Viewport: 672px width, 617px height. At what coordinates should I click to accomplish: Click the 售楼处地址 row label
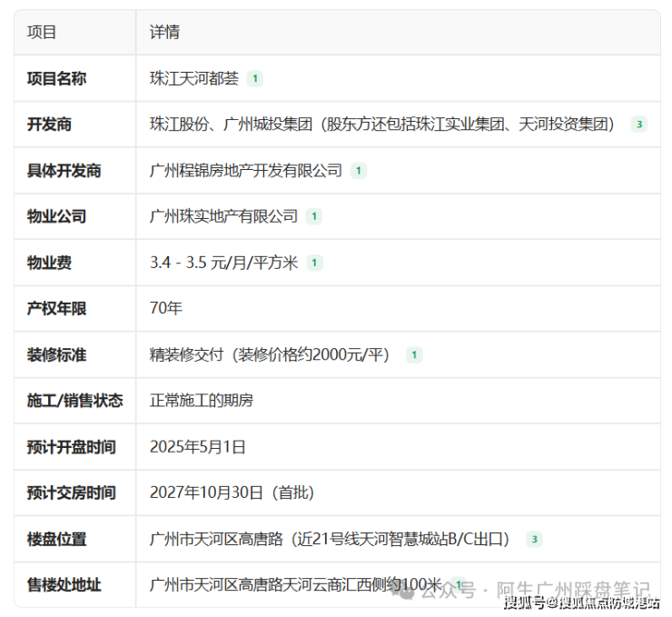(x=64, y=585)
